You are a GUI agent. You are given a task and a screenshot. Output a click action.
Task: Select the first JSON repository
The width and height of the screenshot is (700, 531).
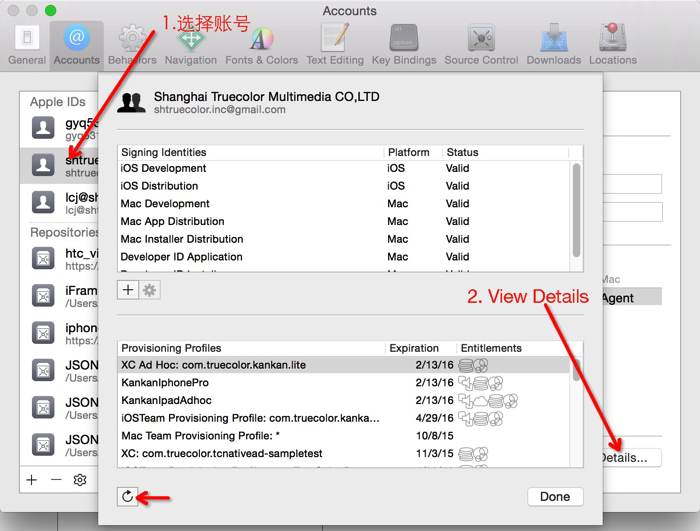point(59,371)
